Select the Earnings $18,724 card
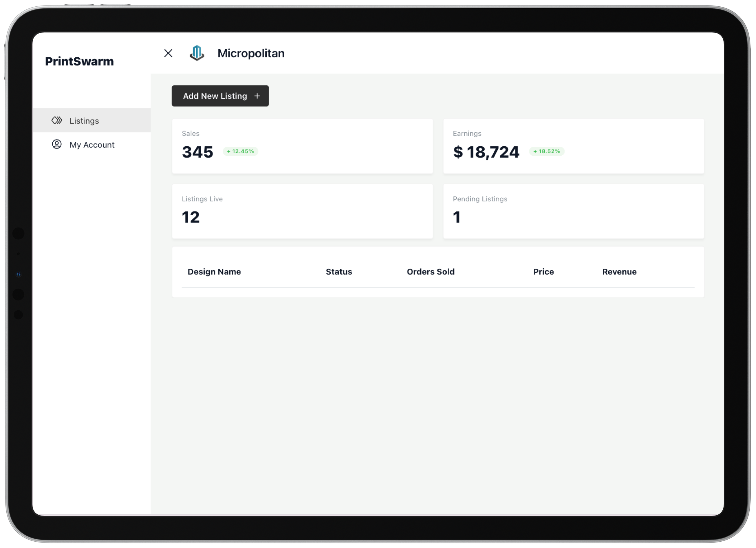Image resolution: width=756 pixels, height=548 pixels. pos(573,146)
